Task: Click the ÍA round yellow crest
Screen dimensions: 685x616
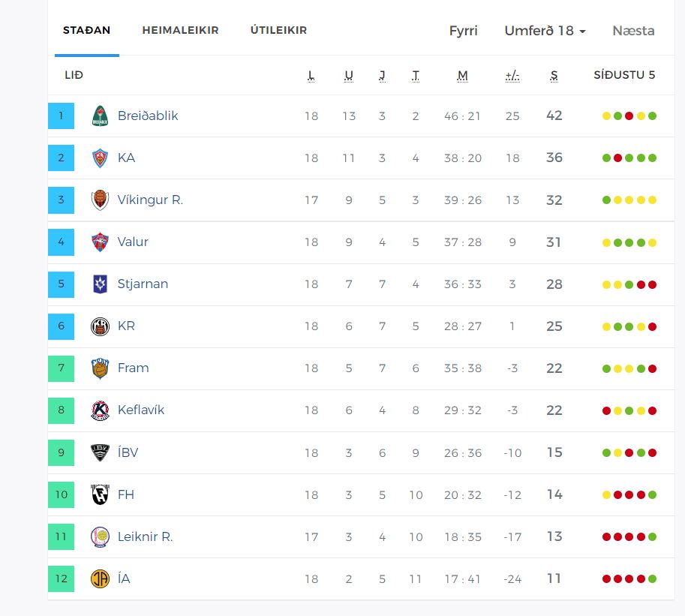Action: click(x=100, y=579)
